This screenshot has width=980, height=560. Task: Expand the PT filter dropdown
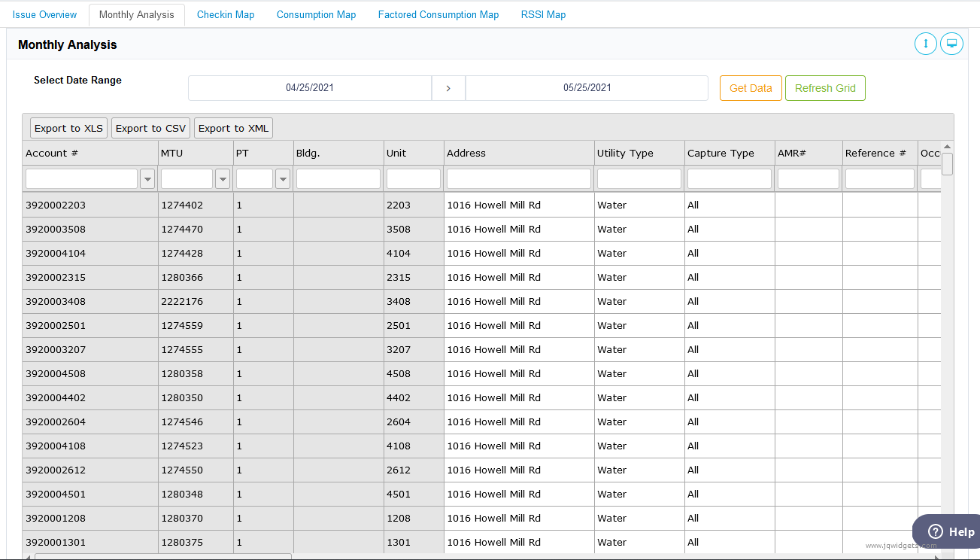pos(283,179)
